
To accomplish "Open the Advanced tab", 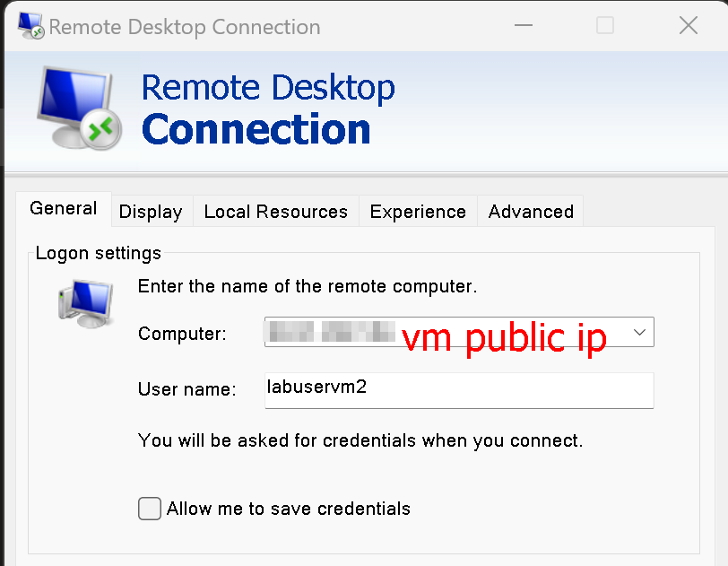I will point(531,212).
